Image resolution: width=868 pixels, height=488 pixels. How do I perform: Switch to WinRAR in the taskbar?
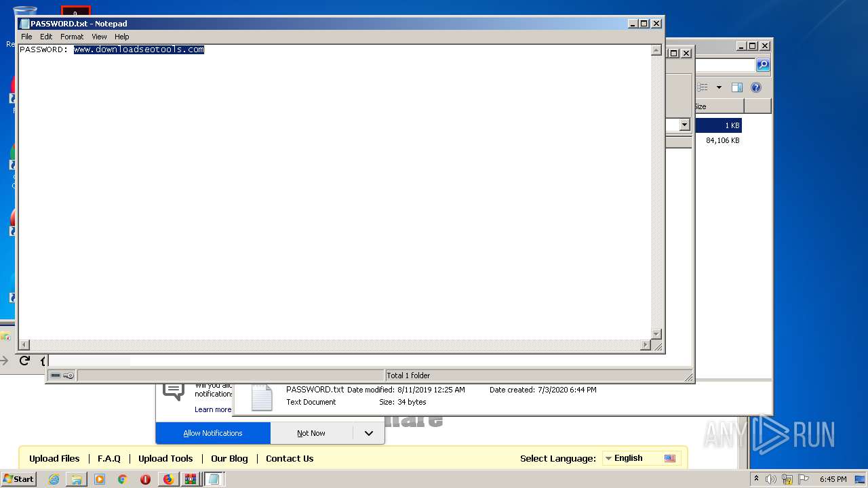tap(191, 479)
